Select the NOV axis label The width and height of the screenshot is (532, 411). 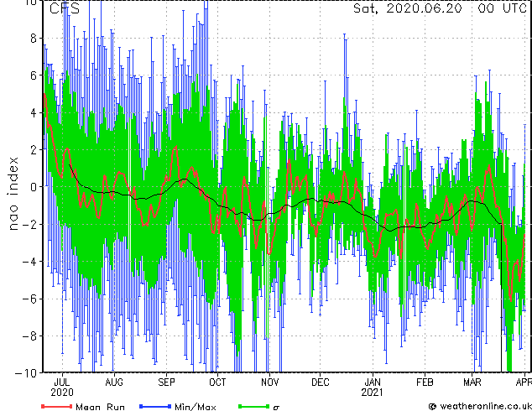pos(269,382)
